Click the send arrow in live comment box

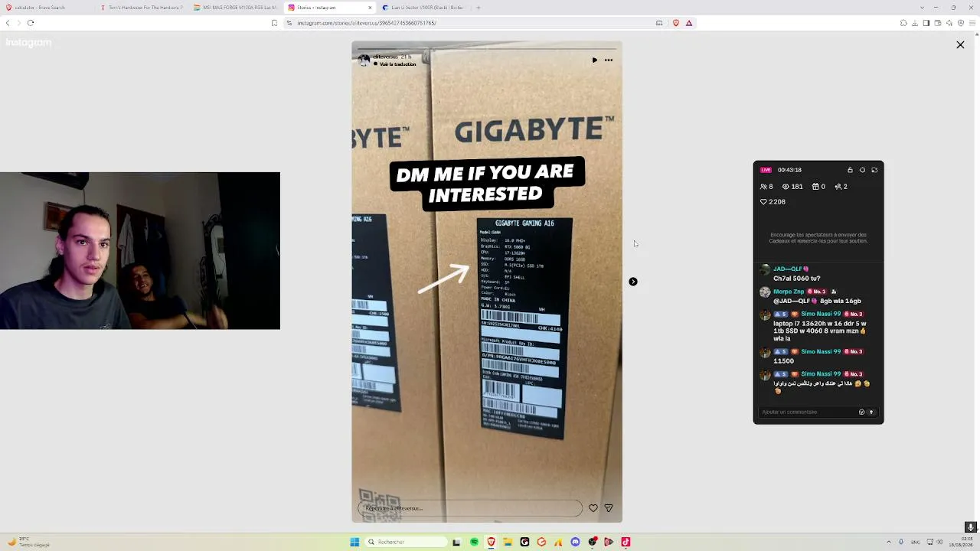(871, 412)
